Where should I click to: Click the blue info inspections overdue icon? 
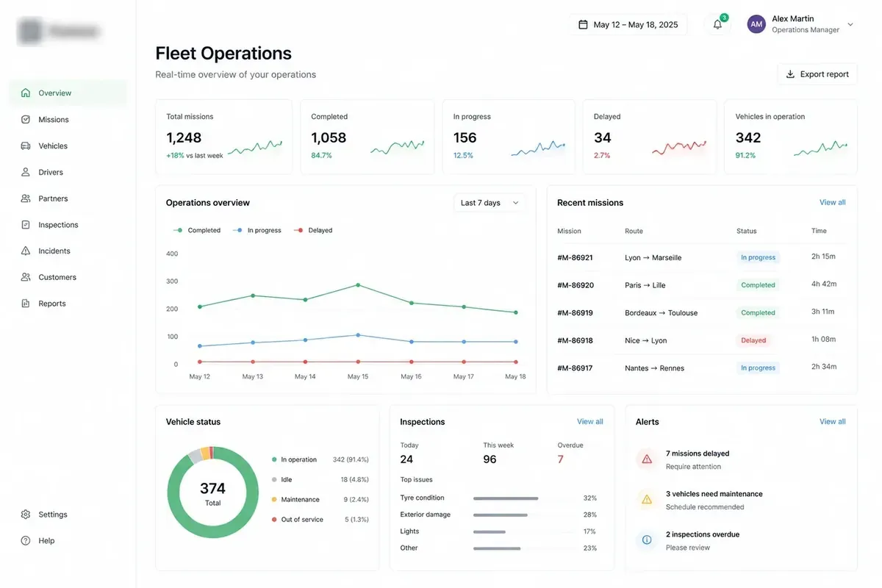[x=647, y=540]
